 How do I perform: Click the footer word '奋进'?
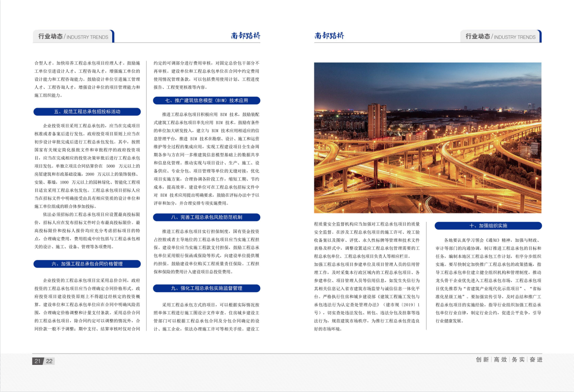pyautogui.click(x=536, y=360)
